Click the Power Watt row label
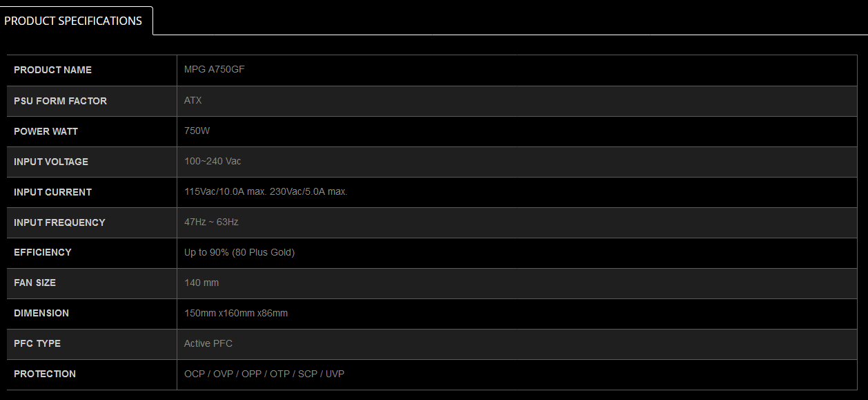This screenshot has width=868, height=400. 46,131
